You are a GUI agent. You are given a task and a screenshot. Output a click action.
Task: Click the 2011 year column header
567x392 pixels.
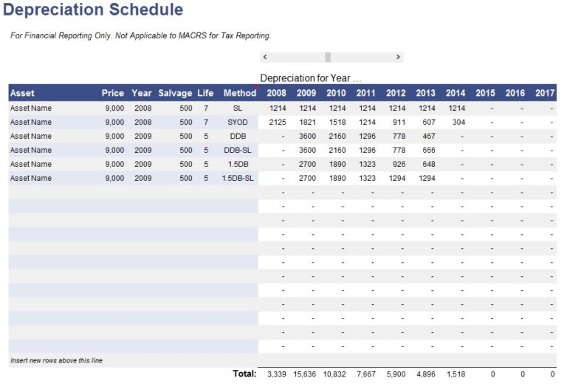[x=366, y=93]
